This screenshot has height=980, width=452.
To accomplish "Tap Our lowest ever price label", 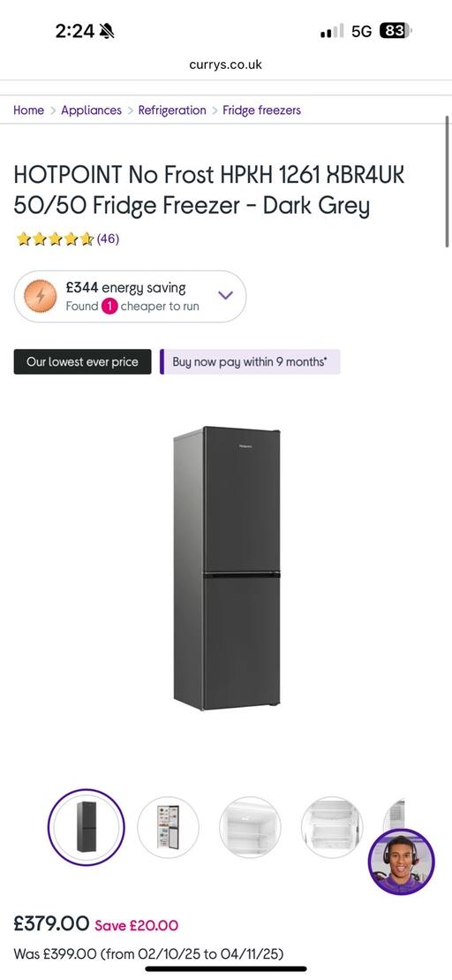I will coord(82,362).
